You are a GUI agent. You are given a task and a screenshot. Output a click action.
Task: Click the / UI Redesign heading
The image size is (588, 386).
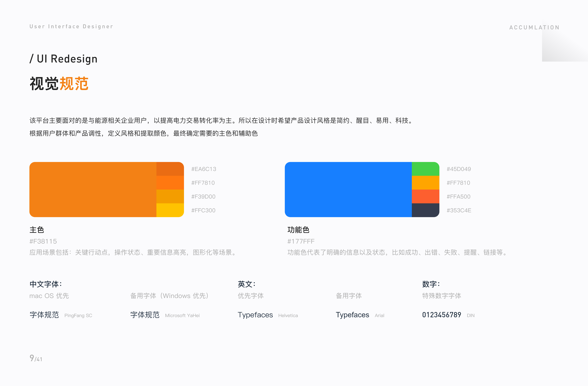64,59
